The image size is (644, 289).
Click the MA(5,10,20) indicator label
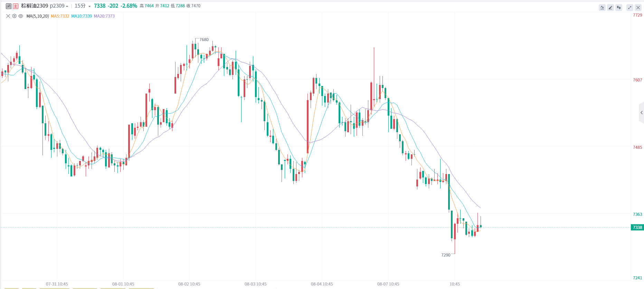coord(38,16)
